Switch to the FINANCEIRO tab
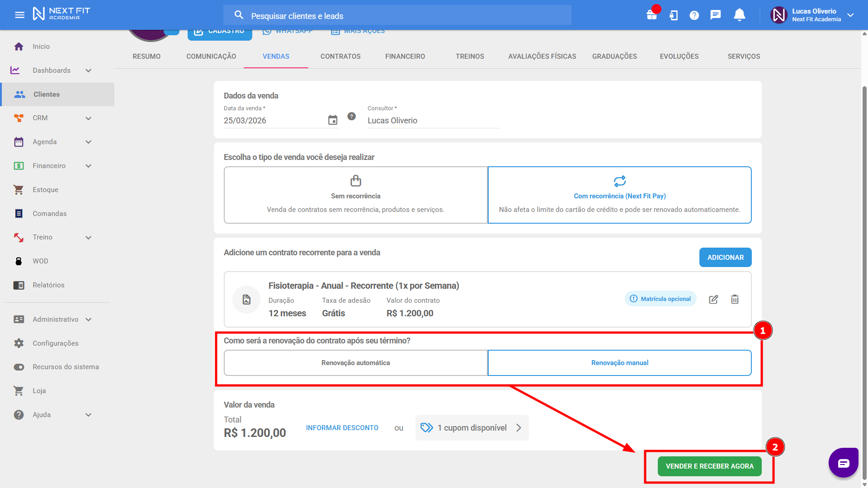This screenshot has width=868, height=488. [405, 56]
